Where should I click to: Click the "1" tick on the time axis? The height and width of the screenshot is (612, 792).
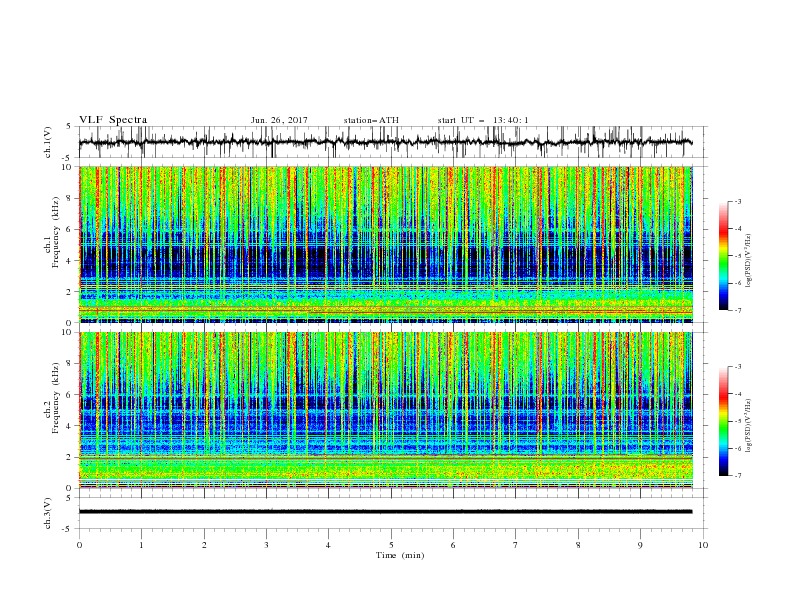tap(141, 545)
